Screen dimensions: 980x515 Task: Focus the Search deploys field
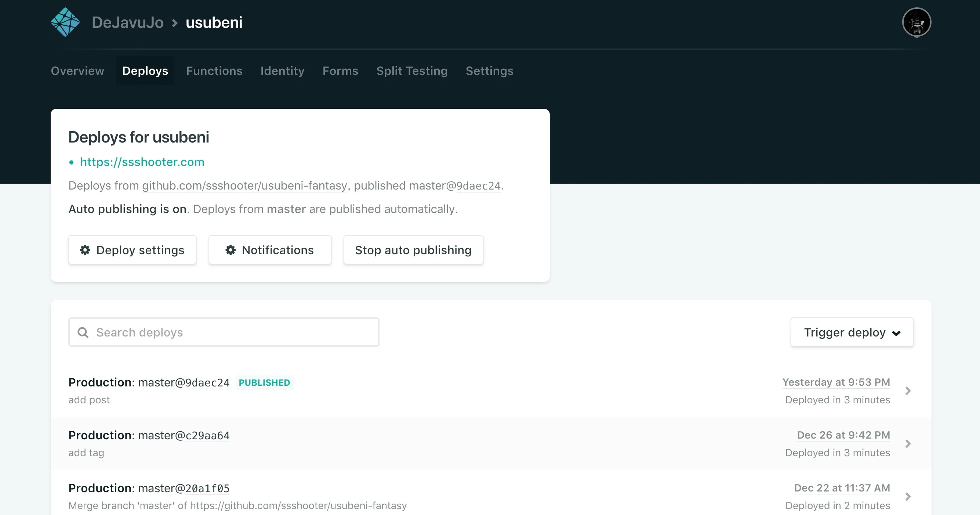[224, 332]
